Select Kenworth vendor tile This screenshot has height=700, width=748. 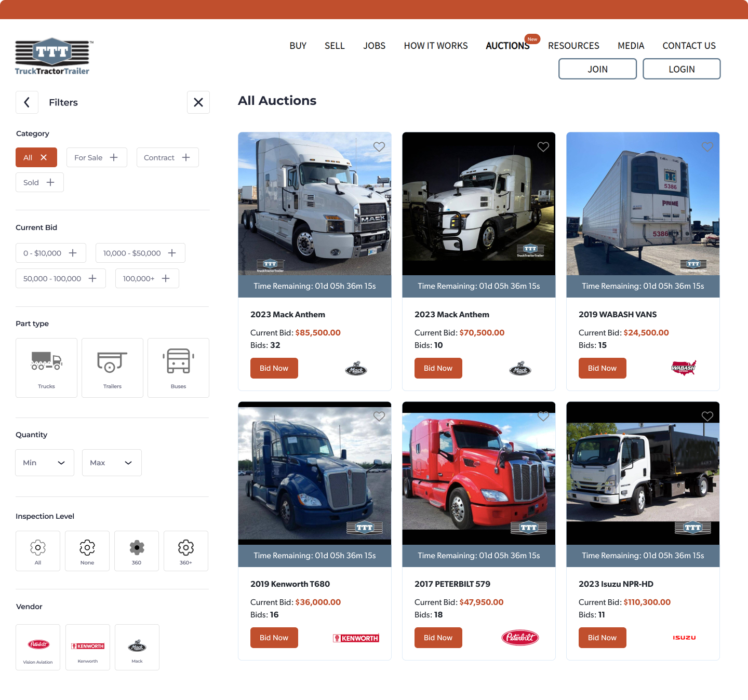point(88,647)
